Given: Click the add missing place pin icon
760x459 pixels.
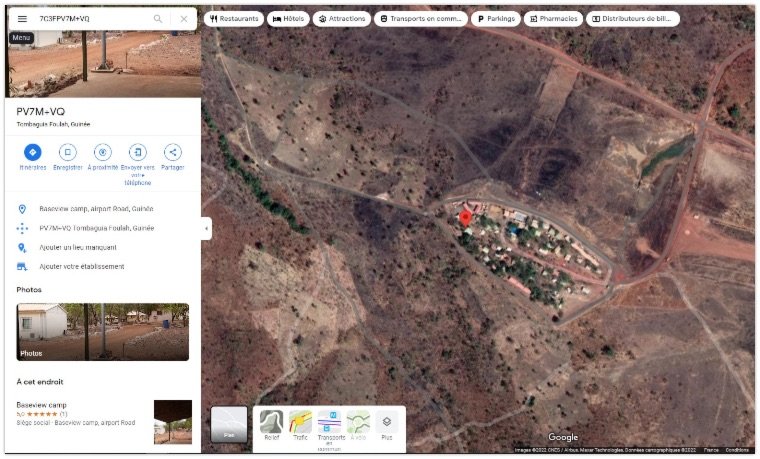Looking at the screenshot, I should click(x=22, y=248).
